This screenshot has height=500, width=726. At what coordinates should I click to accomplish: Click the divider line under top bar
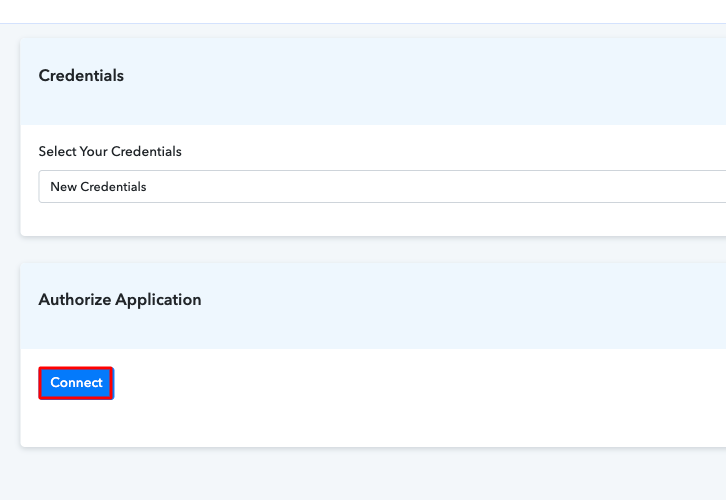pos(360,23)
